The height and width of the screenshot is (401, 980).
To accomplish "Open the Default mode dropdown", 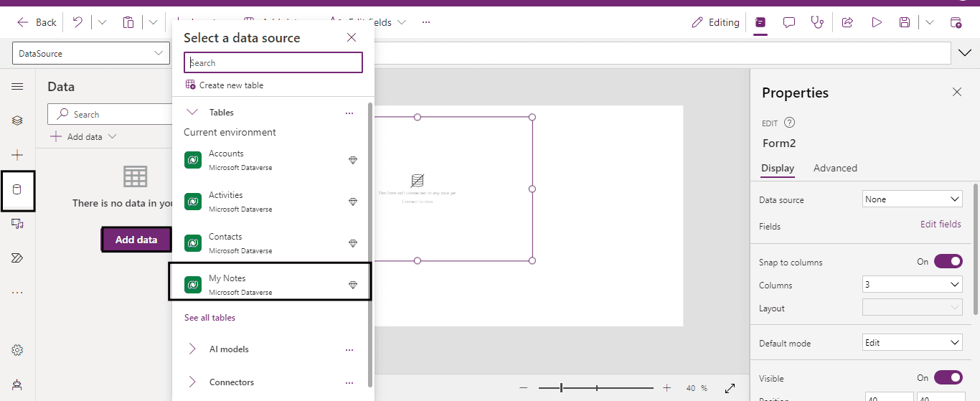I will [912, 343].
